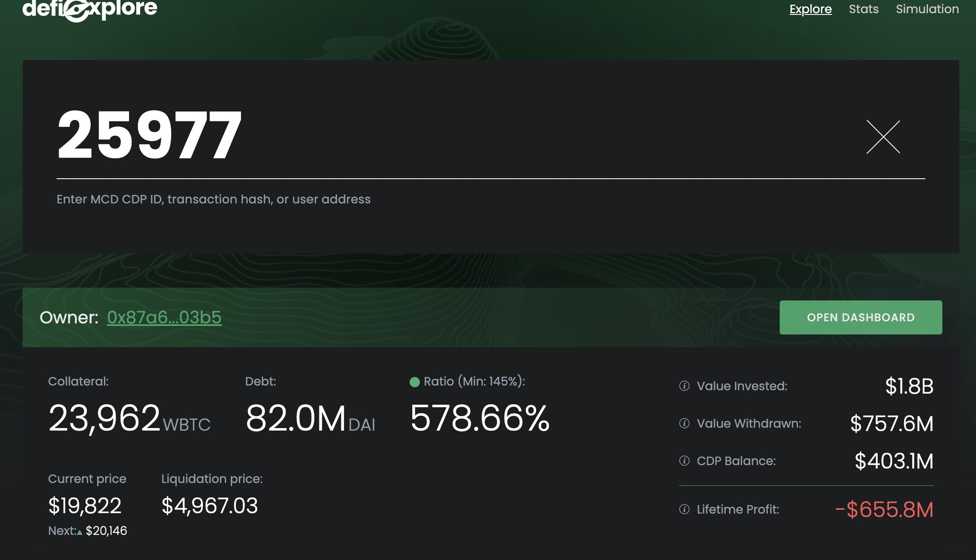Click the 578.66% ratio figure
The width and height of the screenshot is (976, 560).
pos(480,419)
